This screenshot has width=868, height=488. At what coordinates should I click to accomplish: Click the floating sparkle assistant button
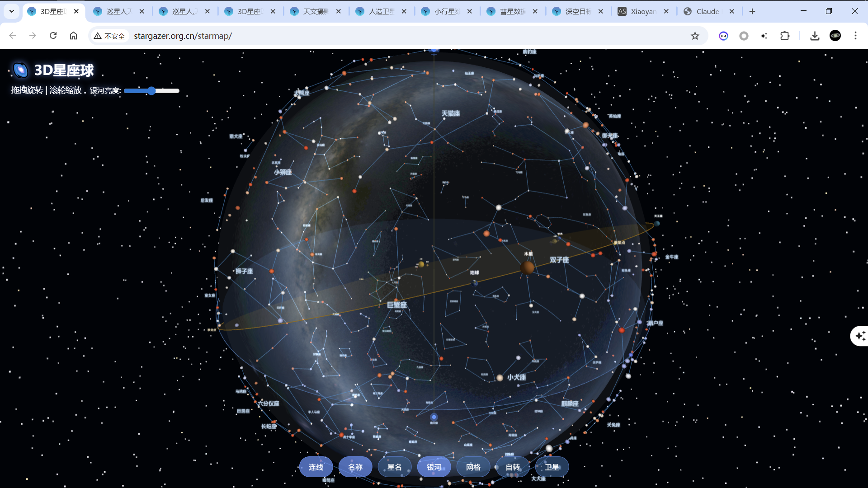[x=860, y=336]
